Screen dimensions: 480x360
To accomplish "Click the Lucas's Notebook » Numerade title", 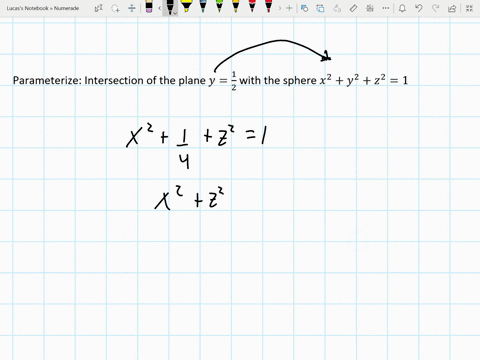I will 43,8.
